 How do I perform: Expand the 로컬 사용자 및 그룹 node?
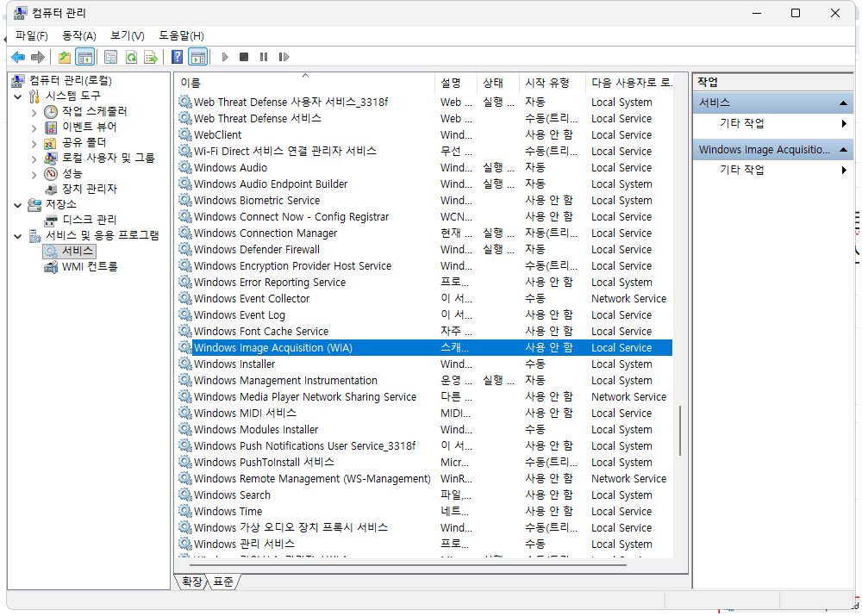(x=34, y=159)
